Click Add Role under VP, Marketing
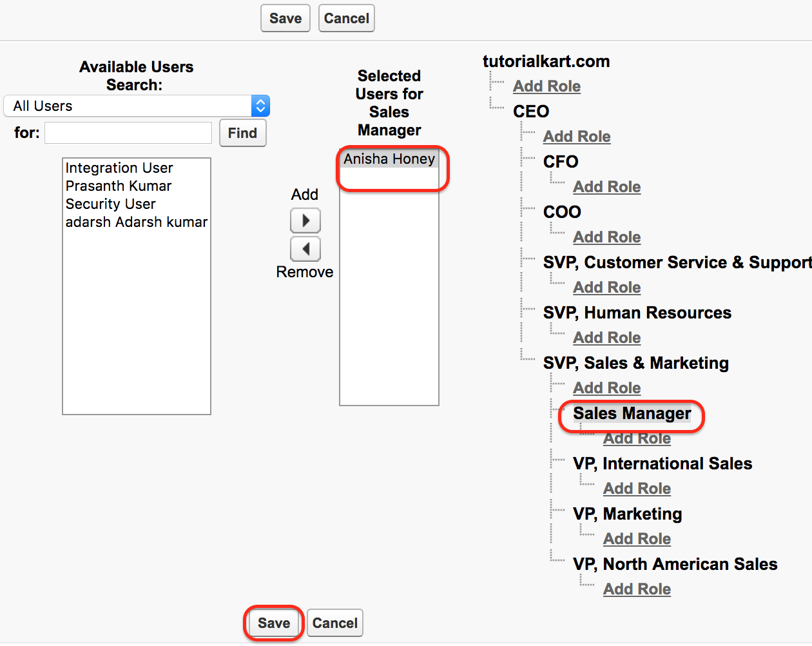Screen dimensions: 812x646 637,538
